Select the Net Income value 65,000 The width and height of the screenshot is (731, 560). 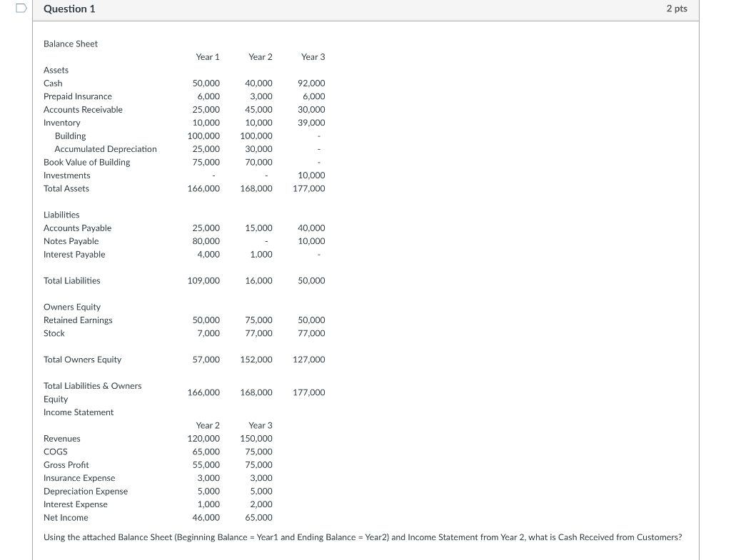tap(258, 517)
